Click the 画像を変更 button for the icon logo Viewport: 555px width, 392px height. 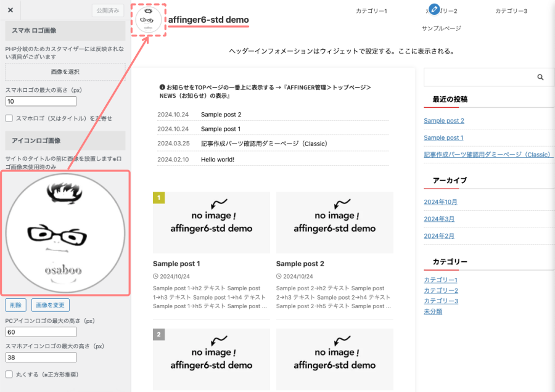point(52,304)
